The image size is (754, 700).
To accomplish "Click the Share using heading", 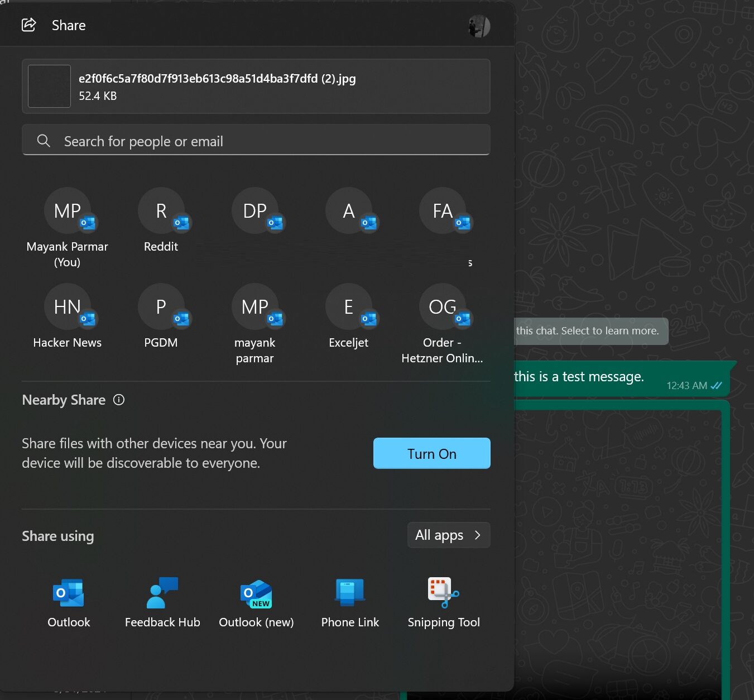I will coord(58,536).
